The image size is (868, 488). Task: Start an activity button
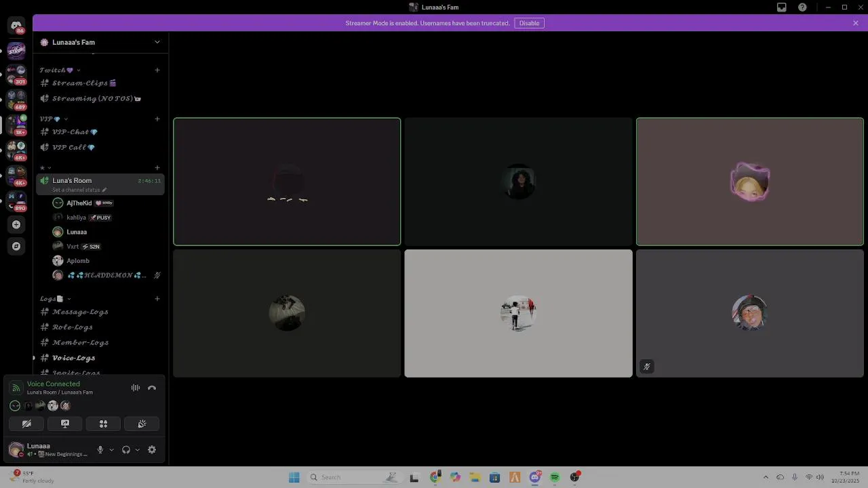click(x=104, y=424)
